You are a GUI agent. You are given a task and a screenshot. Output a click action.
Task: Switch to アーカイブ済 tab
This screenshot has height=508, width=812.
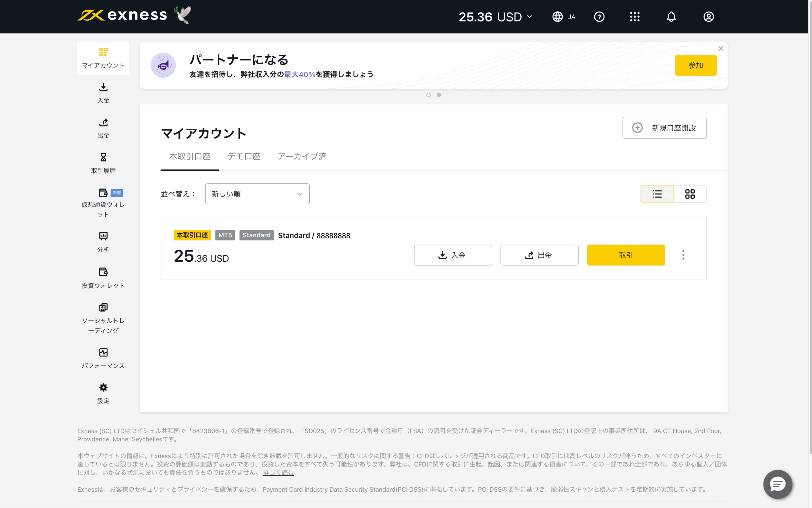point(302,157)
